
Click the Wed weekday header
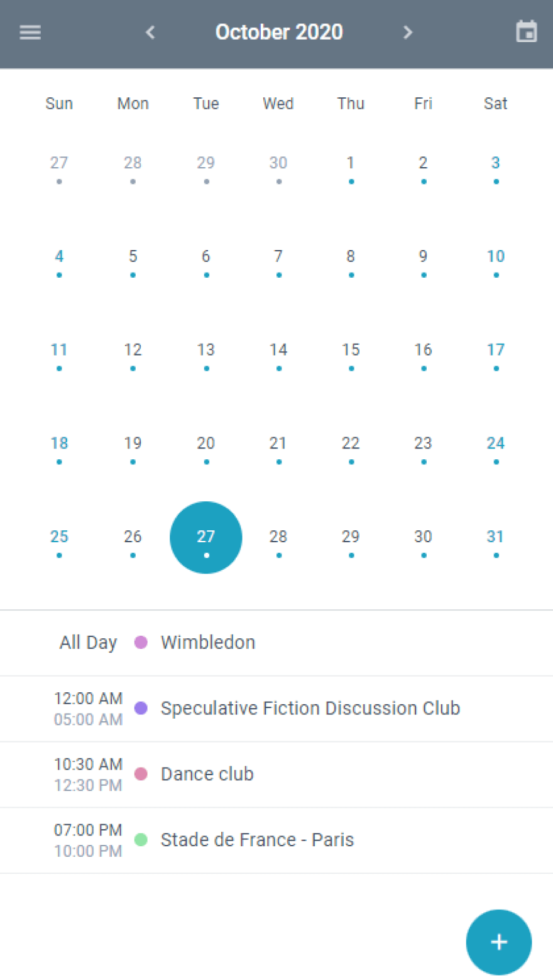[278, 104]
